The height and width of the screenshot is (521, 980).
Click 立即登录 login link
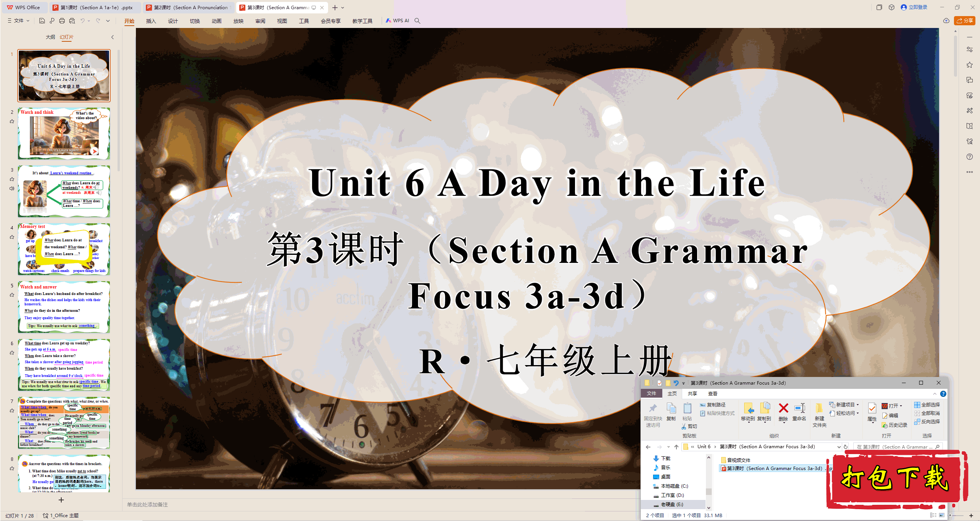pyautogui.click(x=914, y=7)
